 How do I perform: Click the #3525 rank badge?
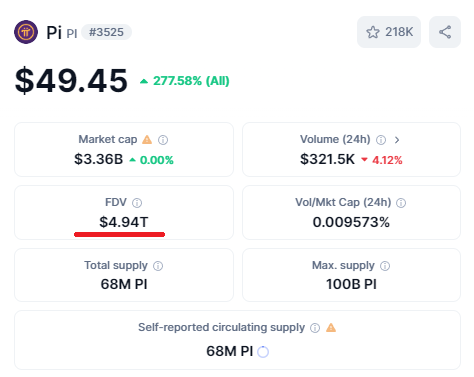tap(106, 32)
